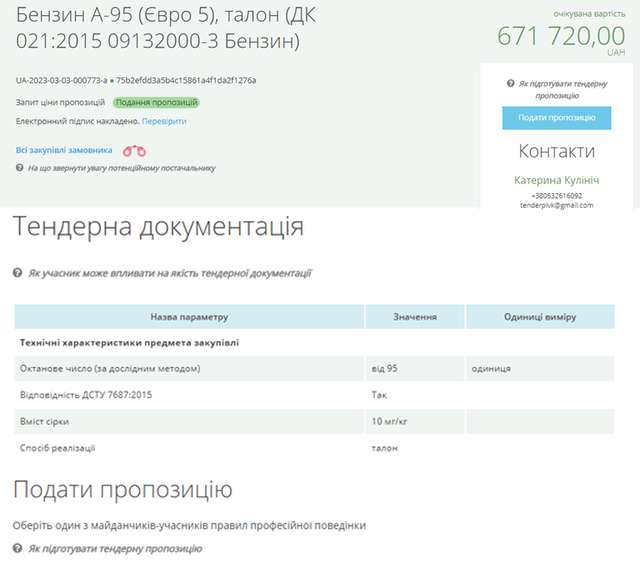Viewport: 640px width, 561px height.
Task: Click bottom help icon under 'Оберіть один з майданчиків'
Action: click(17, 549)
